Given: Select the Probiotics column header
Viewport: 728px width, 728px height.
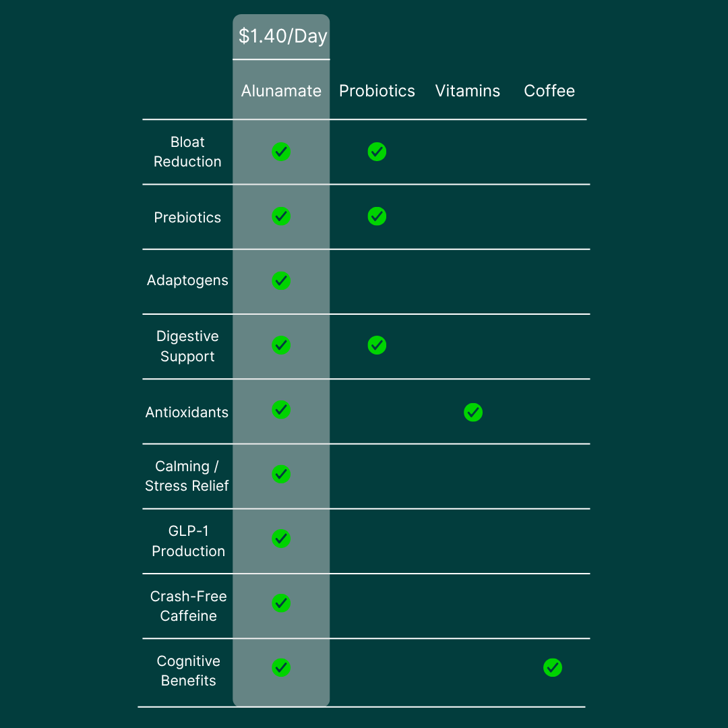Looking at the screenshot, I should [x=377, y=90].
